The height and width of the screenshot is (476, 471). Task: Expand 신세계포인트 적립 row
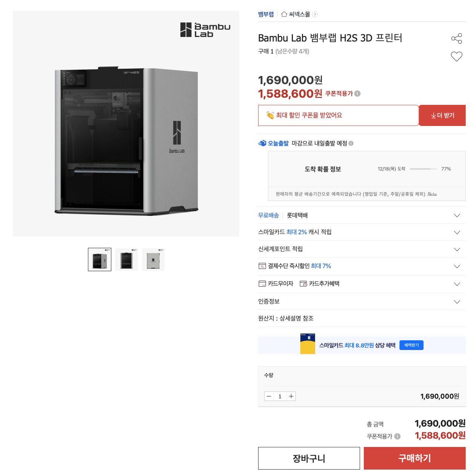click(362, 249)
